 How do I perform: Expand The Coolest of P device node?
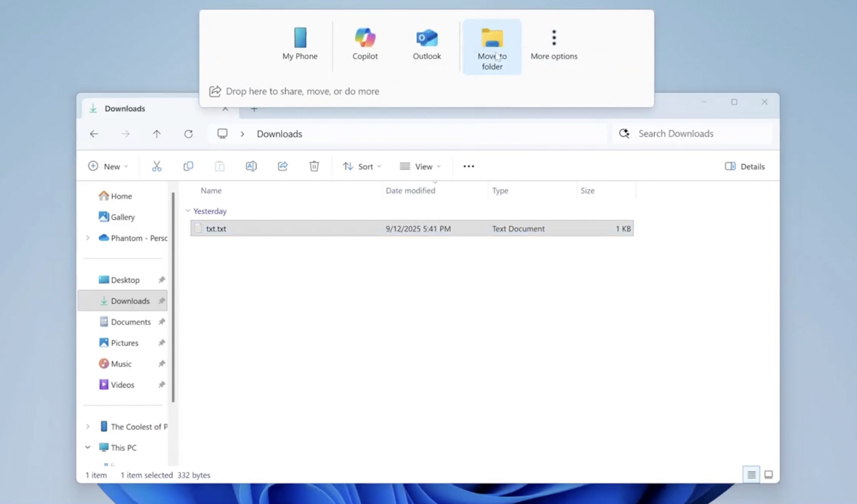click(x=88, y=426)
